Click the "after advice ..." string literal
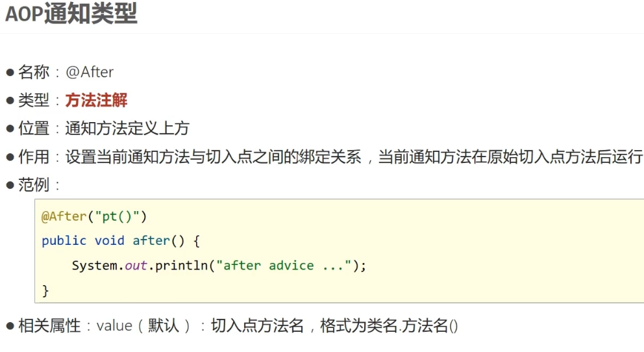 284,266
